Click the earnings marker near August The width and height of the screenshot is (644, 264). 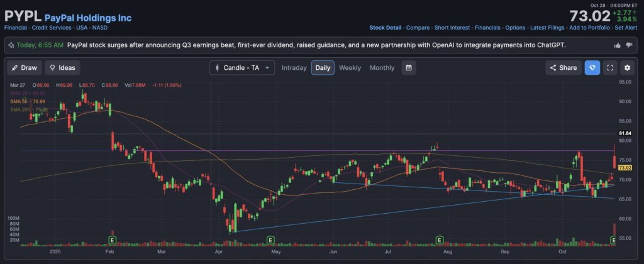[438, 240]
